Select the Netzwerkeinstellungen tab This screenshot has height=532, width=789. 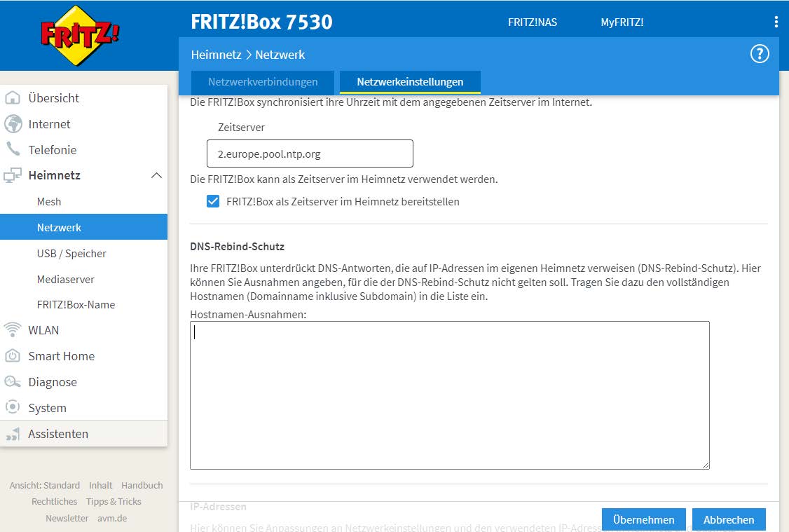pyautogui.click(x=410, y=82)
